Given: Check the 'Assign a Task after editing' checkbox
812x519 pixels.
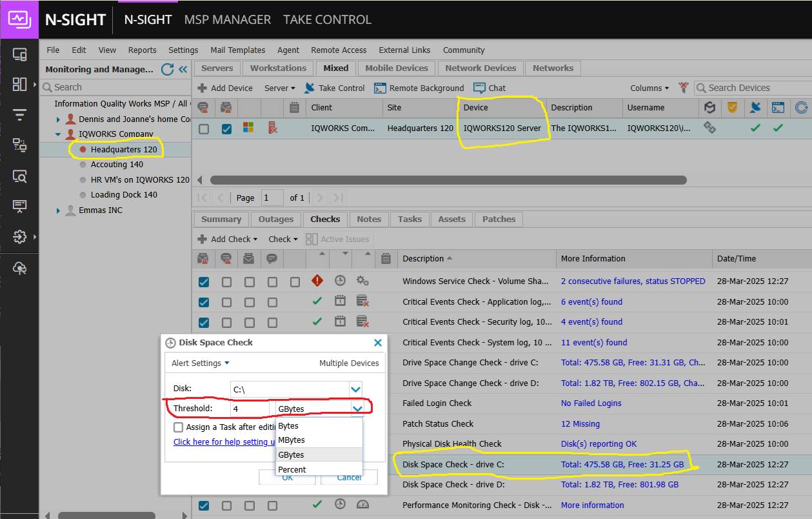Looking at the screenshot, I should [x=178, y=427].
